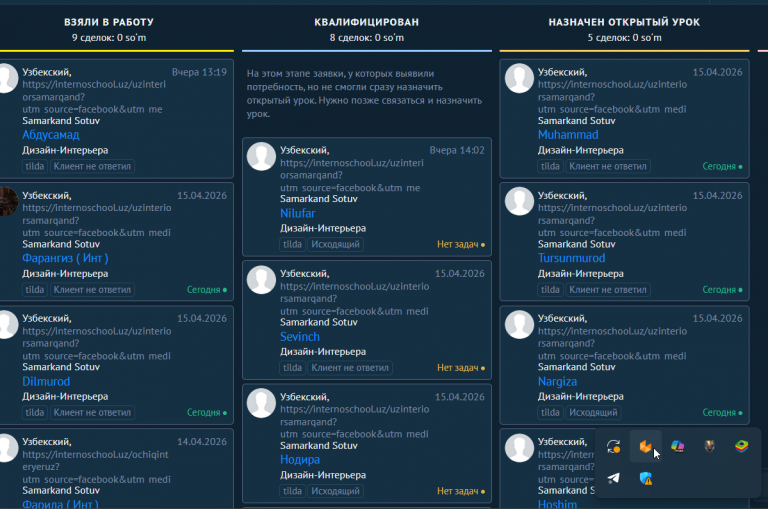768x509 pixels.
Task: Click the Вчера 14:02 timestamp
Action: pos(457,150)
